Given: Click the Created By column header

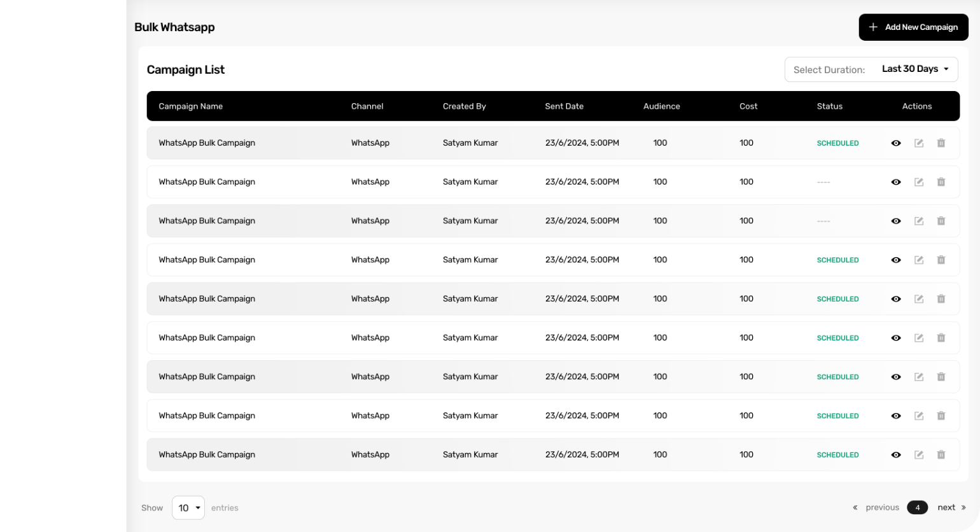Looking at the screenshot, I should (465, 106).
